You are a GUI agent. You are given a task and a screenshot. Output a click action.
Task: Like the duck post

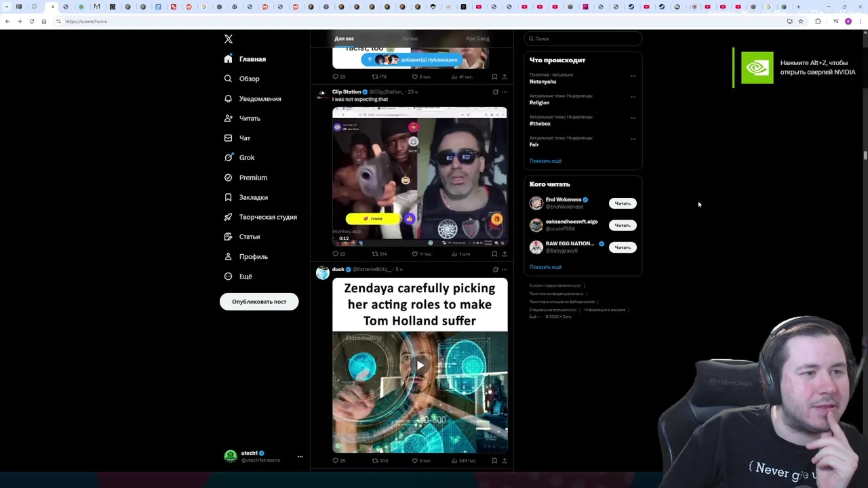pyautogui.click(x=422, y=461)
